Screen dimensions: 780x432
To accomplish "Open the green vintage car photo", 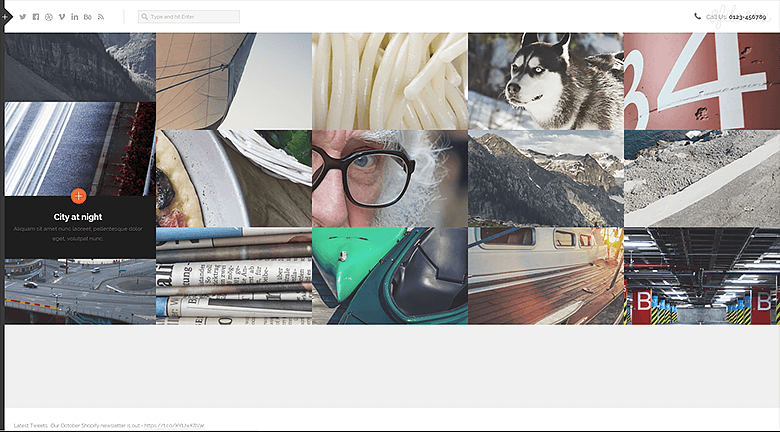I will tap(389, 276).
